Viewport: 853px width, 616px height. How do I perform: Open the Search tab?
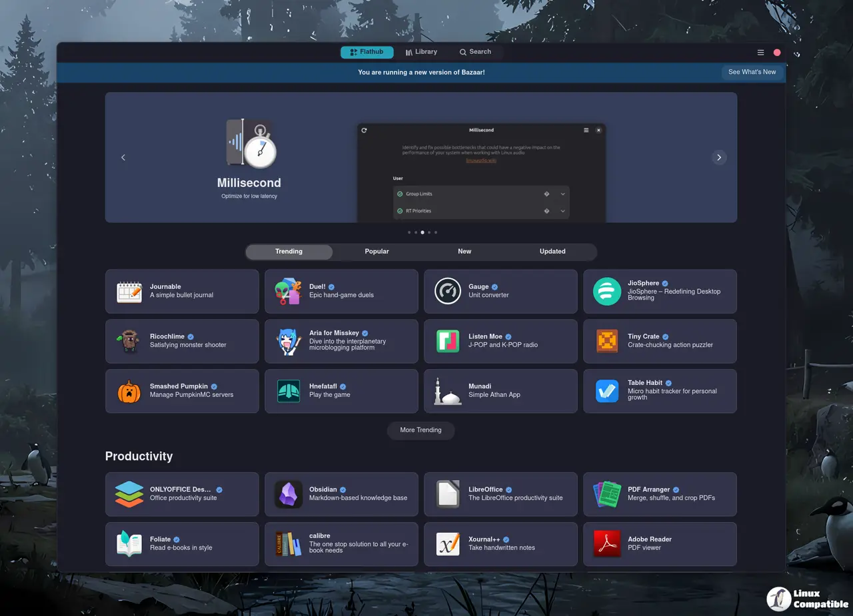point(475,52)
